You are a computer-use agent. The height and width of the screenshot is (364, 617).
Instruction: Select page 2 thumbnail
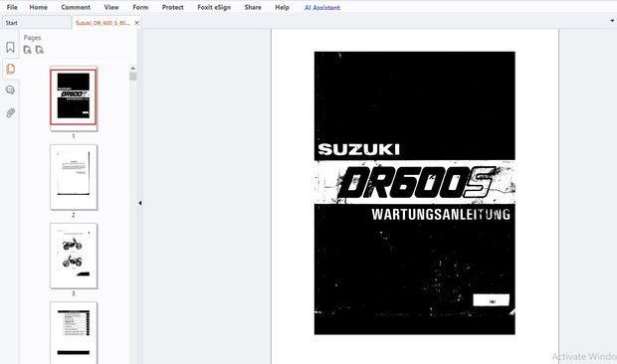click(x=74, y=177)
